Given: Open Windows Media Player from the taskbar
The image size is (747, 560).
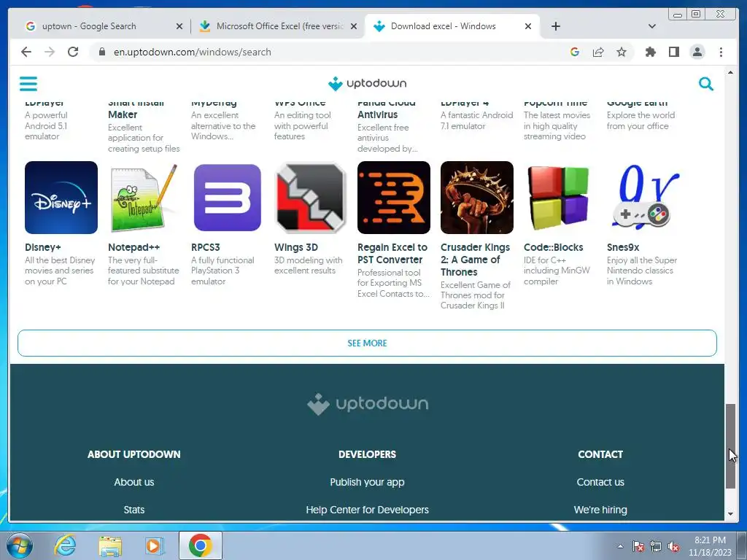Looking at the screenshot, I should (x=155, y=545).
